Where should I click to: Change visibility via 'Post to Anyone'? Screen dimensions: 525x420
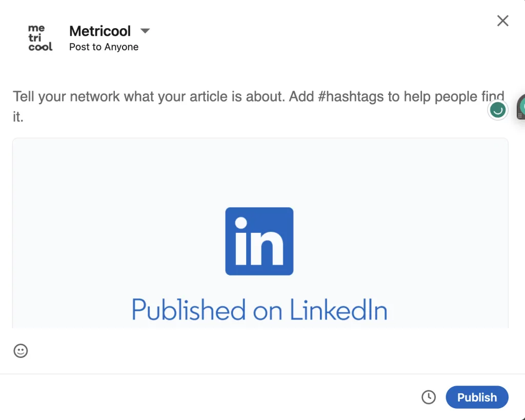pos(104,47)
